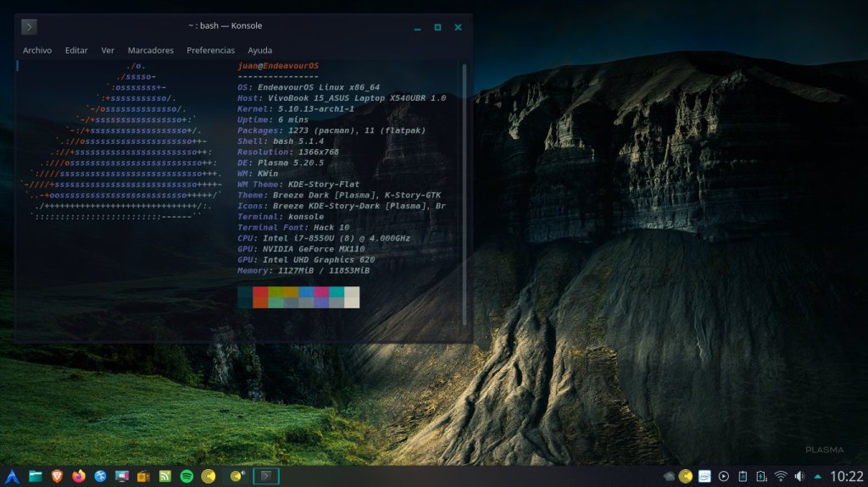Select the Konsole task button in taskbar

pos(266,476)
